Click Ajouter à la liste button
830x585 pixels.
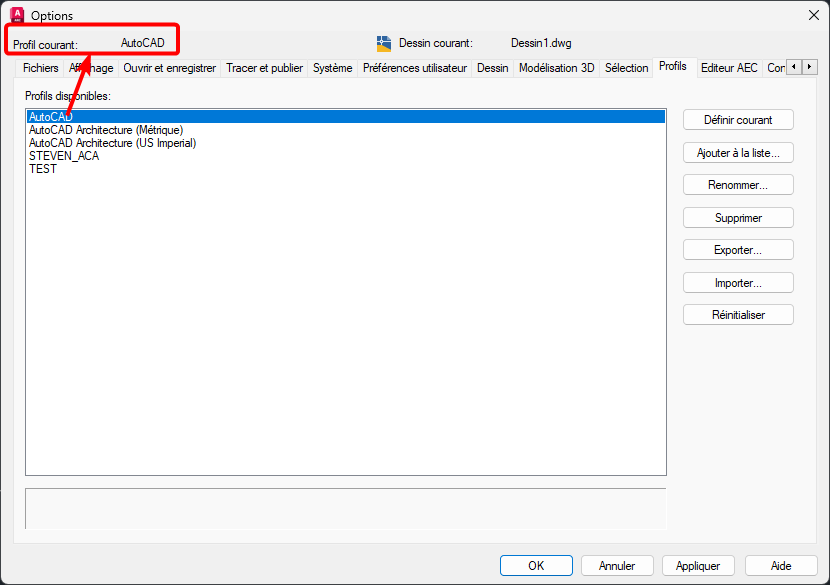click(738, 152)
